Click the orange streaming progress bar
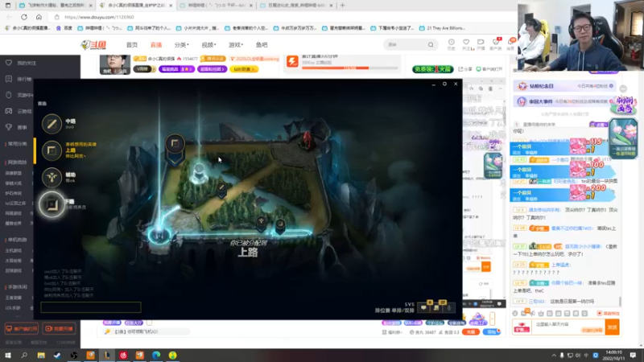Viewport: 644px width, 362px height. pyautogui.click(x=349, y=68)
